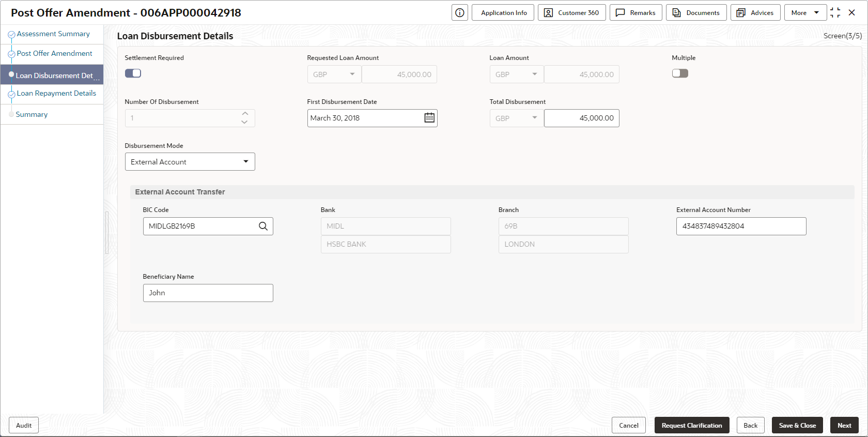The image size is (868, 437).
Task: Open Customer 360 view
Action: point(572,12)
